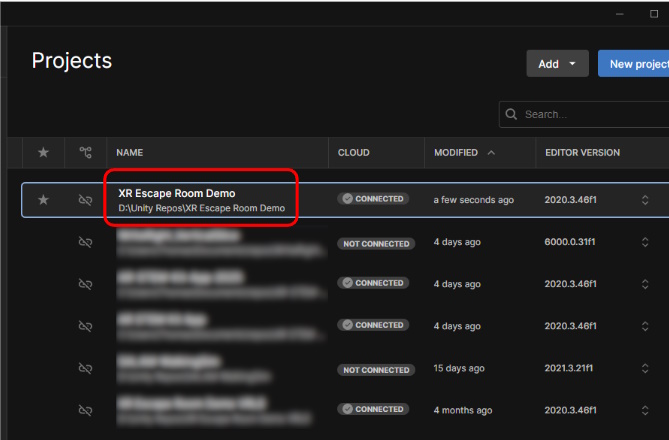669x440 pixels.
Task: Maximize the Unity Hub window
Action: click(654, 14)
